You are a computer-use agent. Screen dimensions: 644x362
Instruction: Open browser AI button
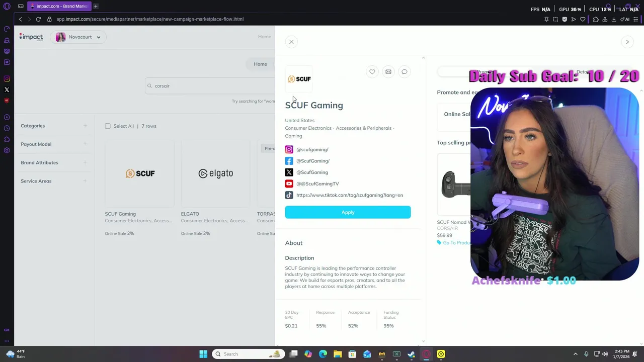point(626,19)
